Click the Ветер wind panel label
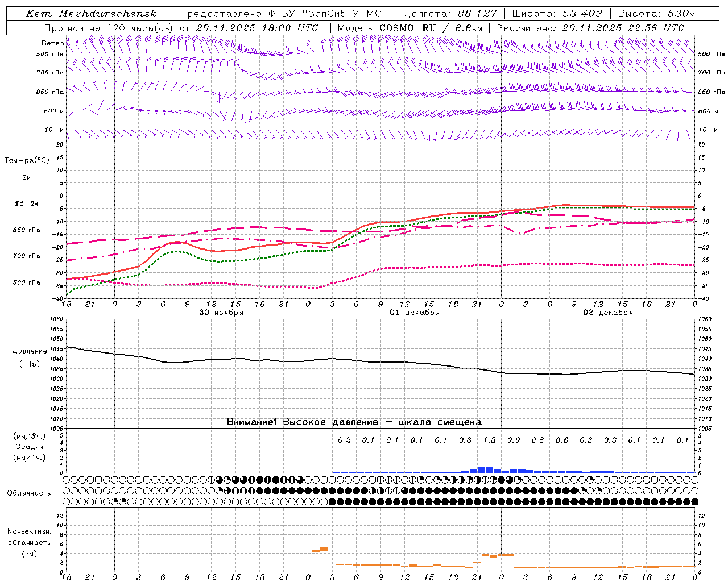The height and width of the screenshot is (582, 728). 52,43
